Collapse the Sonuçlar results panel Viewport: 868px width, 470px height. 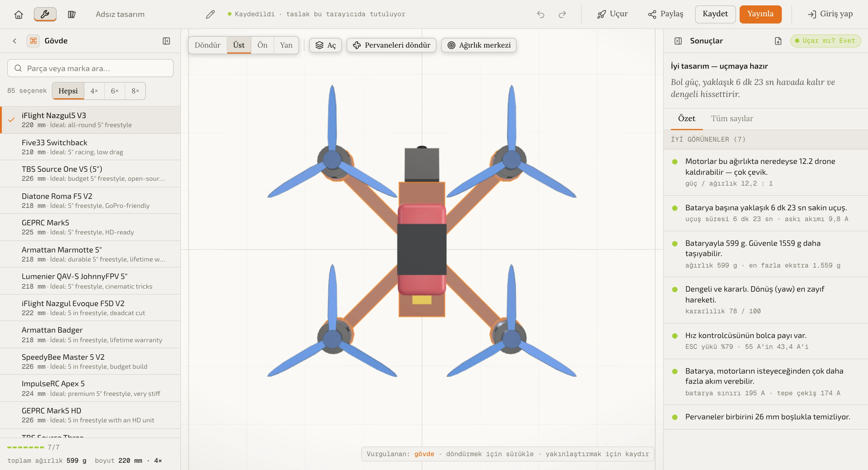pyautogui.click(x=678, y=41)
